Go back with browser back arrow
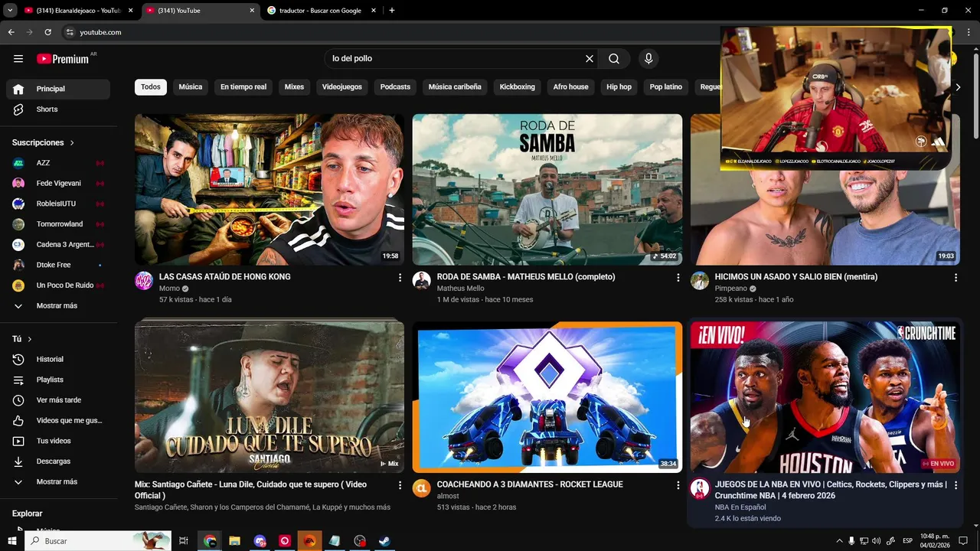This screenshot has height=551, width=980. (11, 32)
